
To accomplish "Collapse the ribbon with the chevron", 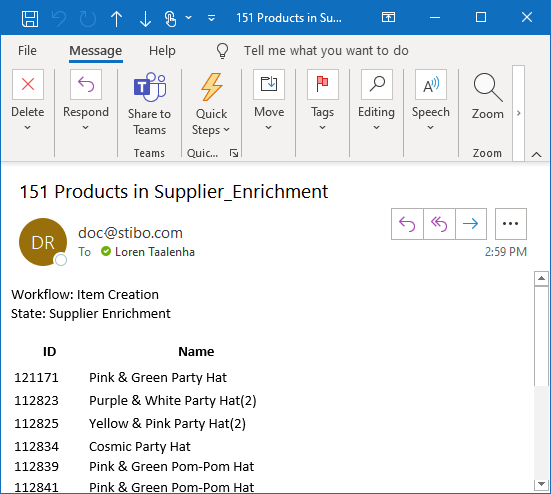I will [x=536, y=154].
